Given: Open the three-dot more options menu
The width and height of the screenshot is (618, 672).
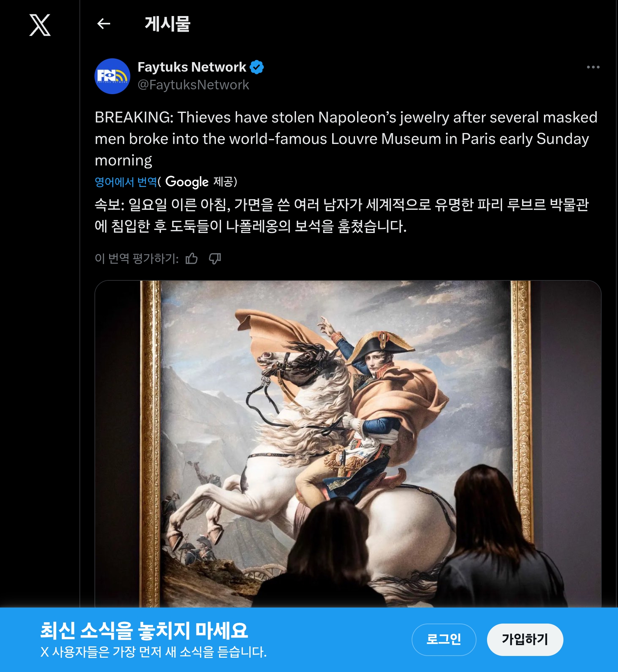Looking at the screenshot, I should (x=593, y=67).
